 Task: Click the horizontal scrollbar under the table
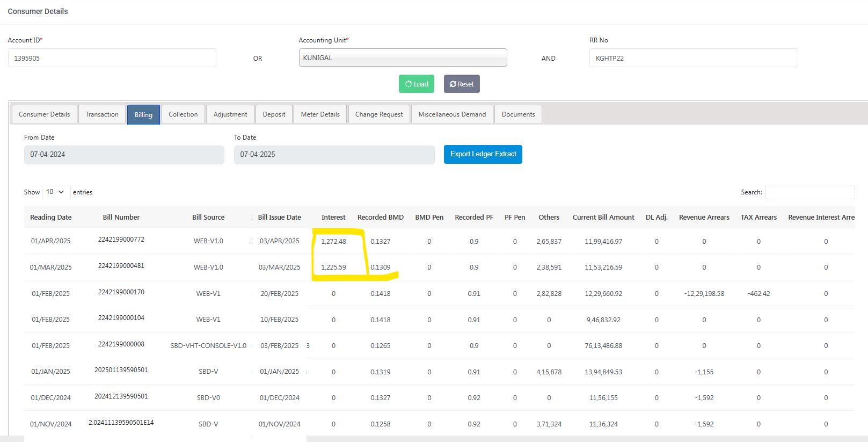pyautogui.click(x=587, y=439)
